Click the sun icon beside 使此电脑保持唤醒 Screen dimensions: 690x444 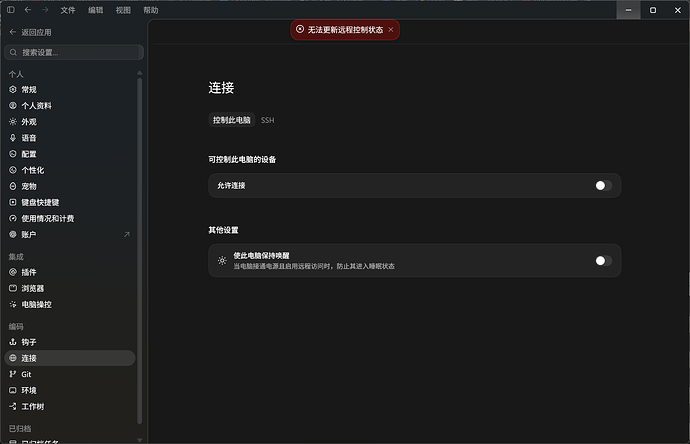222,261
